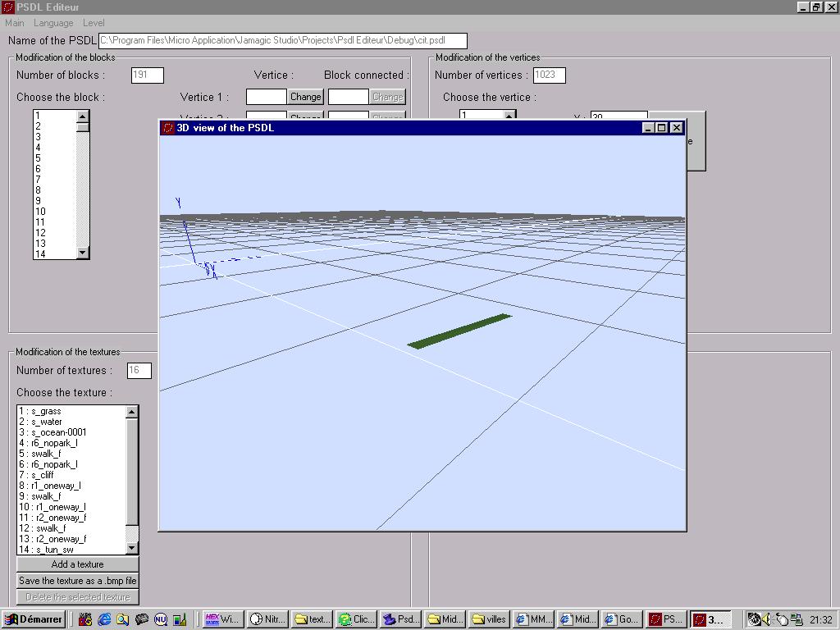Viewport: 840px width, 630px height.
Task: Click the Name of the PSDL path field
Action: pos(282,40)
